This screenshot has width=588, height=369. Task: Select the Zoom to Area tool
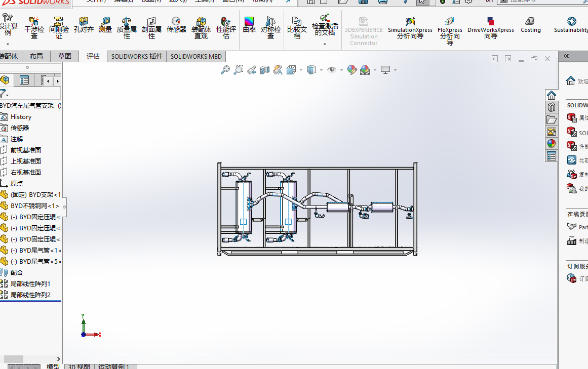[238, 70]
